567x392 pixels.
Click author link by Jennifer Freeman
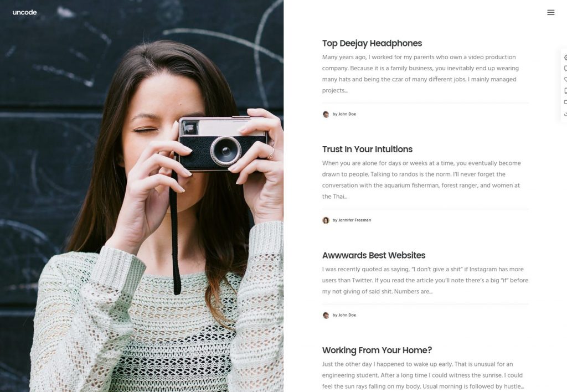[352, 220]
